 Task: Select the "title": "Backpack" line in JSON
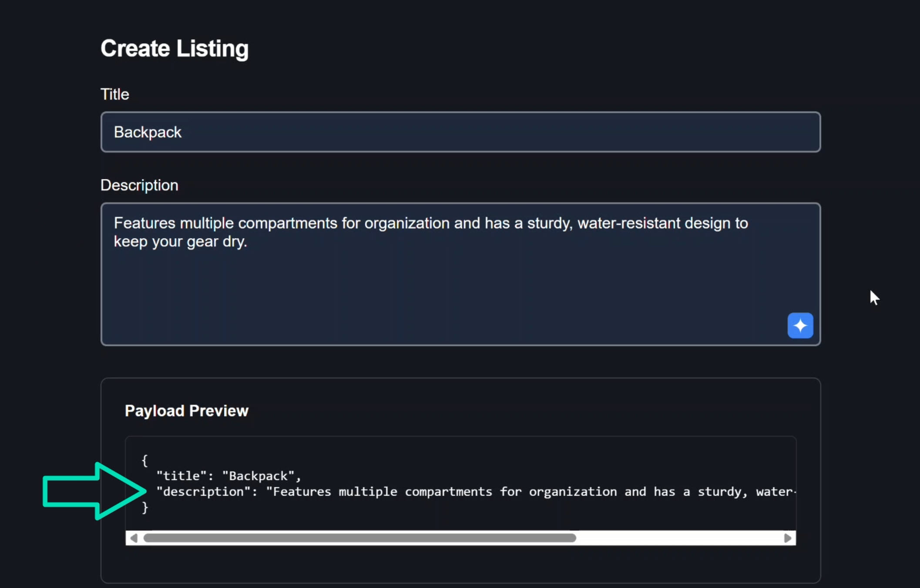pyautogui.click(x=228, y=475)
